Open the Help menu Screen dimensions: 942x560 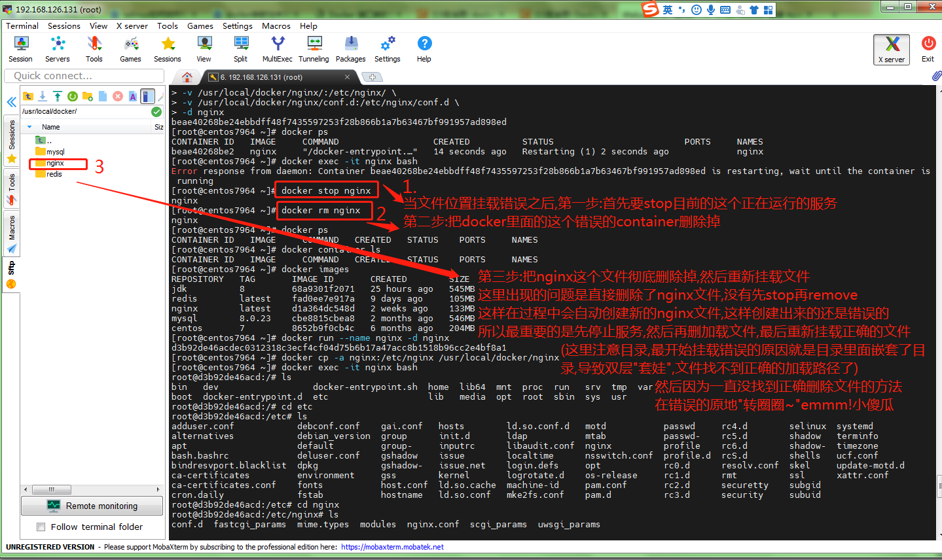coord(308,26)
